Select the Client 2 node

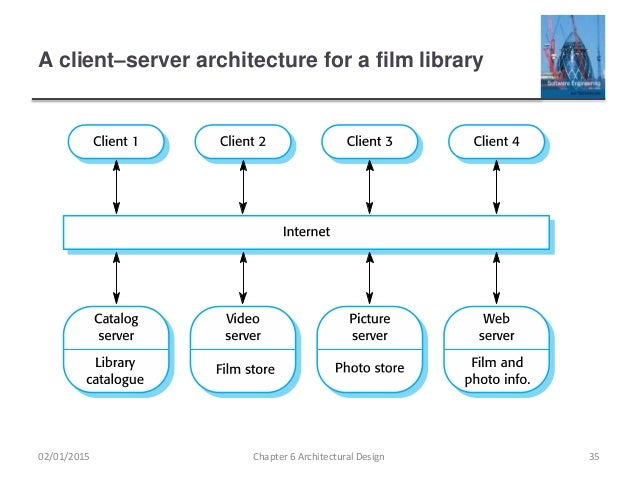[243, 142]
